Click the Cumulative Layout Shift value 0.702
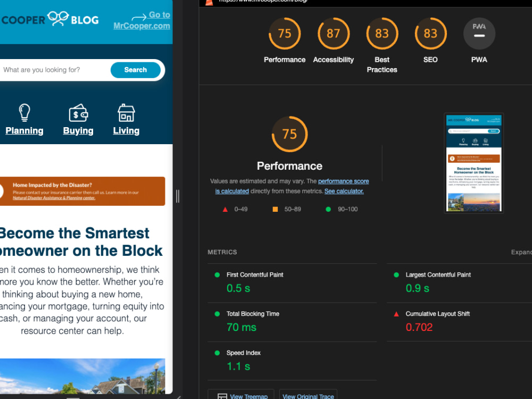Screen dimensions: 532x399 tap(419, 327)
